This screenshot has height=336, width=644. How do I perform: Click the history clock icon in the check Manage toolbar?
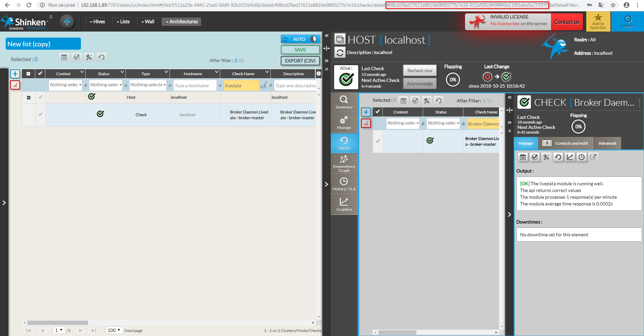(582, 157)
